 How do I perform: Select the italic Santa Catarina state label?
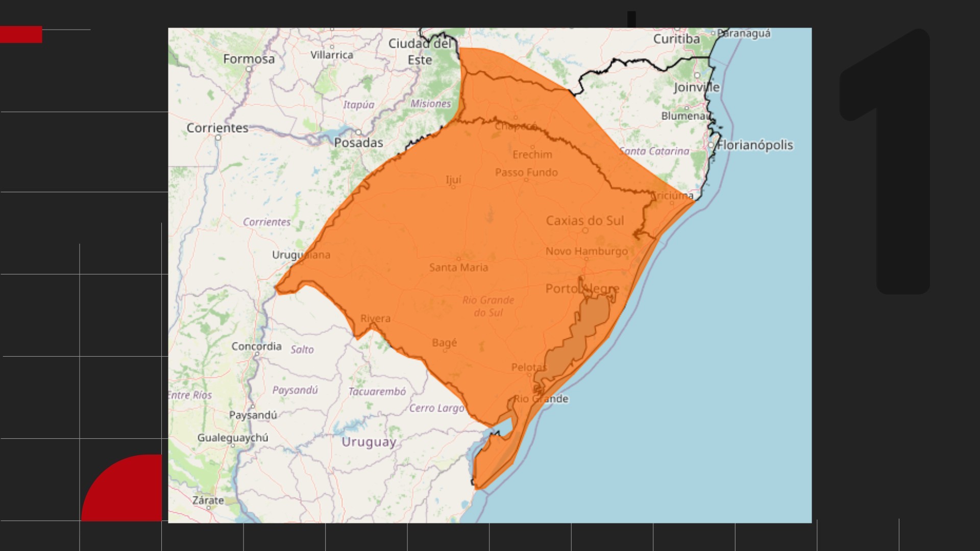654,151
